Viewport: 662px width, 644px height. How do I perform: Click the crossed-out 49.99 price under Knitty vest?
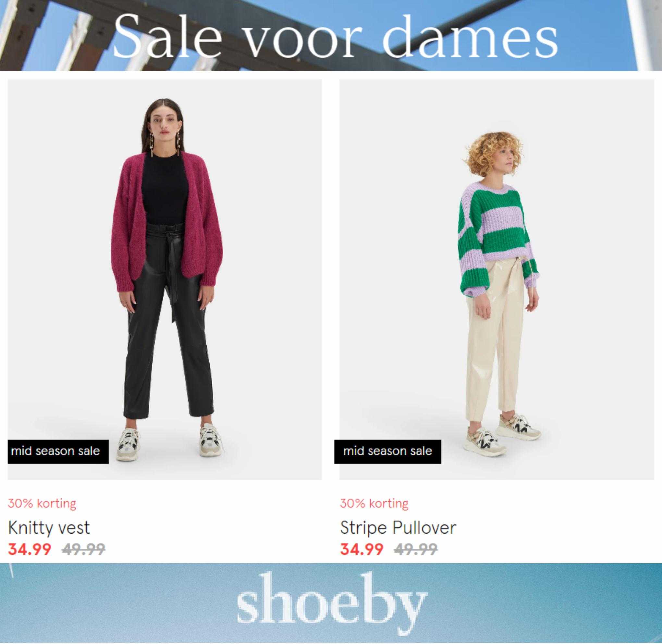tap(83, 549)
